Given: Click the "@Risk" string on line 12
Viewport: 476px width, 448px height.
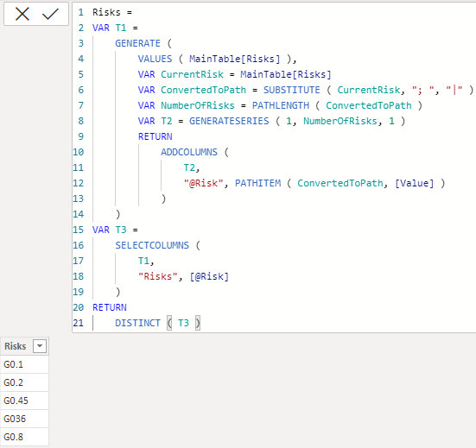Looking at the screenshot, I should [203, 183].
